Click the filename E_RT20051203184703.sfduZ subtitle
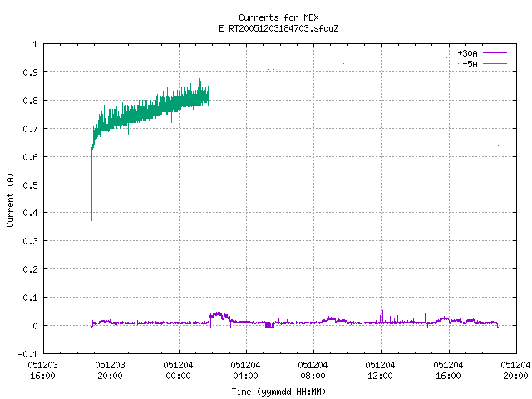The width and height of the screenshot is (532, 399). [x=278, y=28]
